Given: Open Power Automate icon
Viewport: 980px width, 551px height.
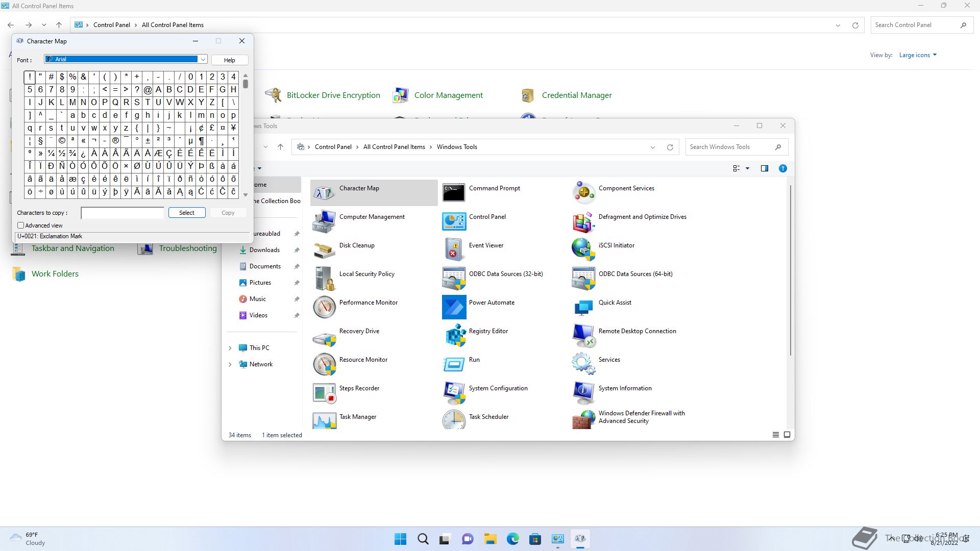Looking at the screenshot, I should 454,307.
